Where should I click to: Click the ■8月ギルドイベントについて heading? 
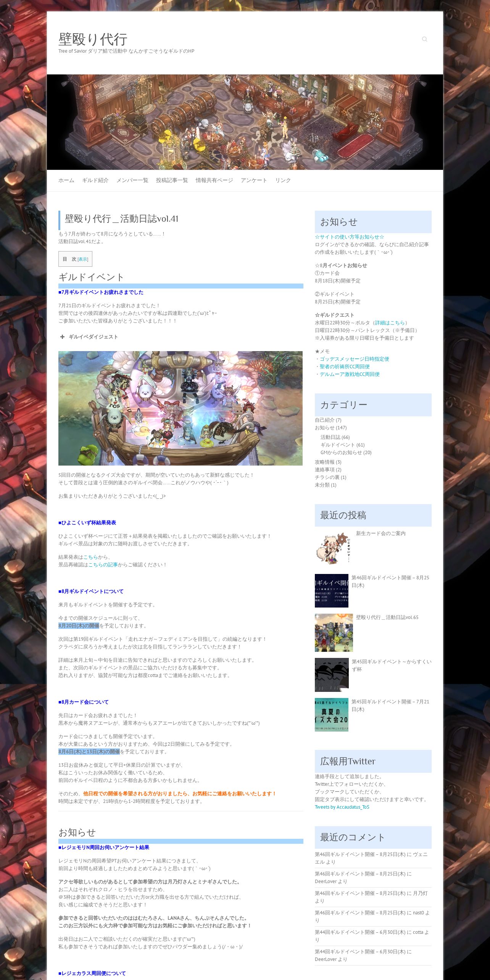pos(91,591)
